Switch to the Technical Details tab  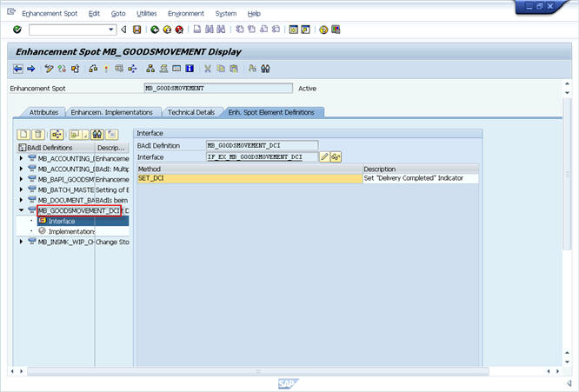point(190,112)
